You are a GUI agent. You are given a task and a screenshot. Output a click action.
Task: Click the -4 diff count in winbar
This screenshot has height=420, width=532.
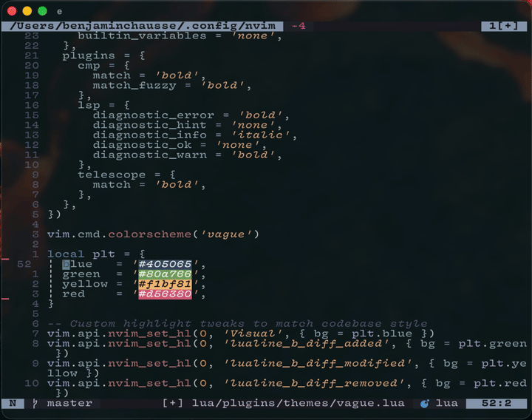(299, 26)
